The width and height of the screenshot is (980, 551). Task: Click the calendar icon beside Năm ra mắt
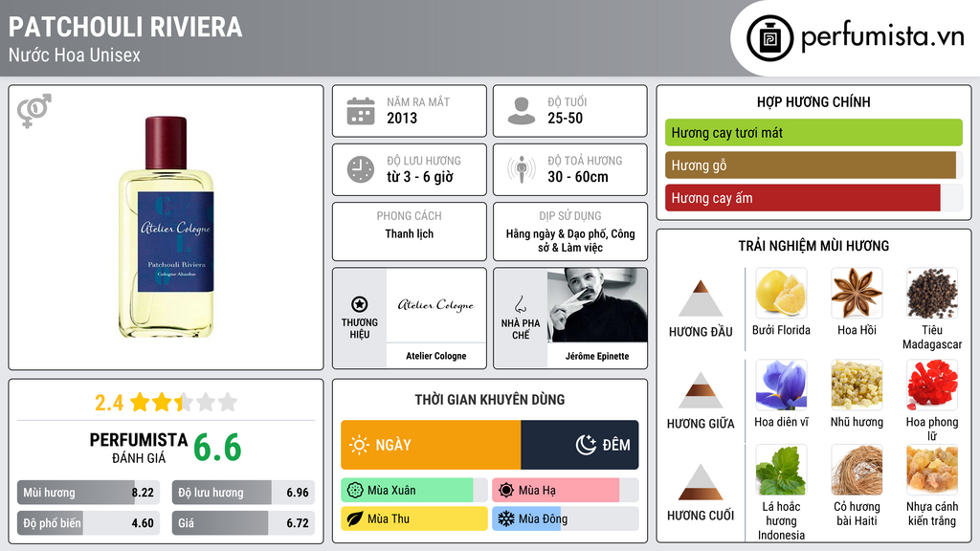(361, 111)
